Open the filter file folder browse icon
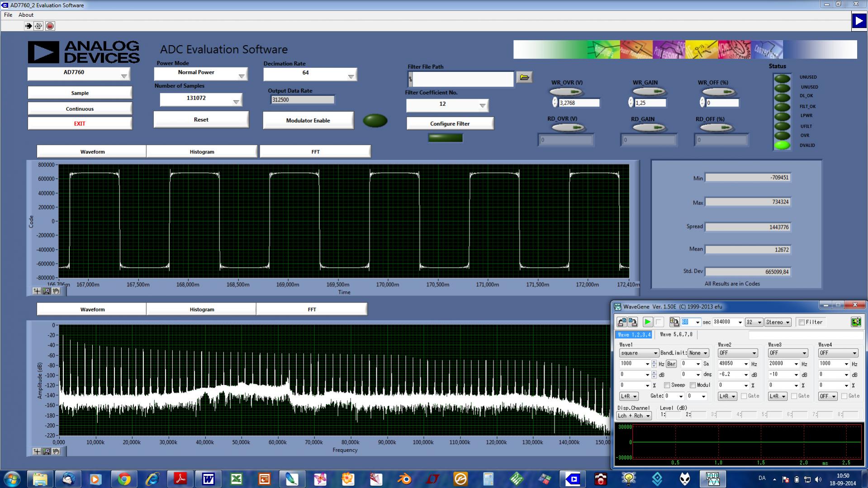The width and height of the screenshot is (868, 488). pyautogui.click(x=524, y=77)
